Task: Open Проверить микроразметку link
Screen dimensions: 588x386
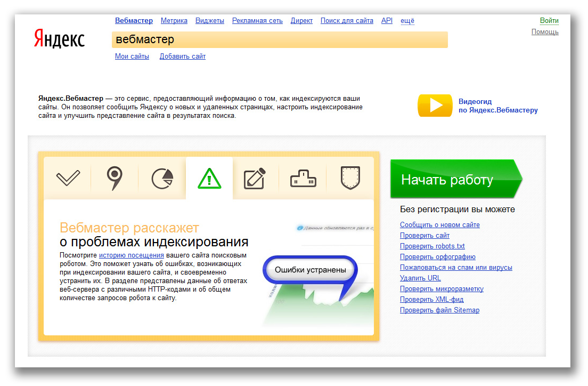Action: pyautogui.click(x=442, y=289)
